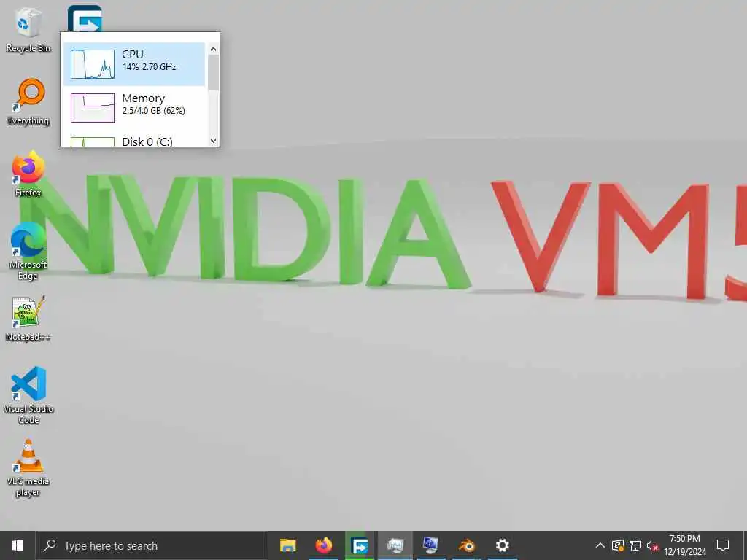Click the scroll down arrow in performance list
Screen dimensions: 747x560
213,141
